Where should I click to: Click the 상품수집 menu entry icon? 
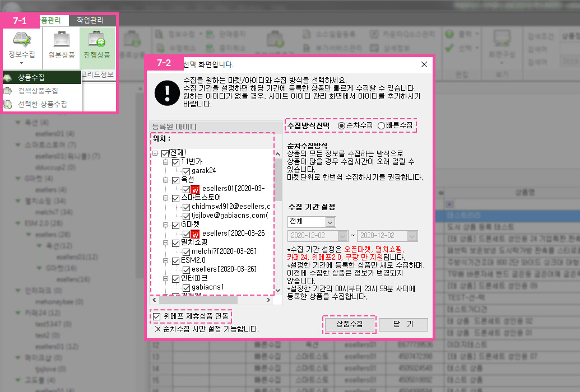point(7,77)
